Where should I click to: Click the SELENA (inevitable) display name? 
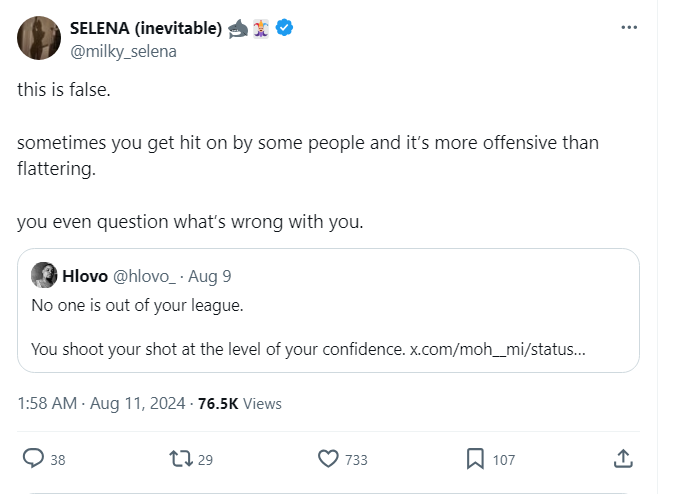click(145, 30)
